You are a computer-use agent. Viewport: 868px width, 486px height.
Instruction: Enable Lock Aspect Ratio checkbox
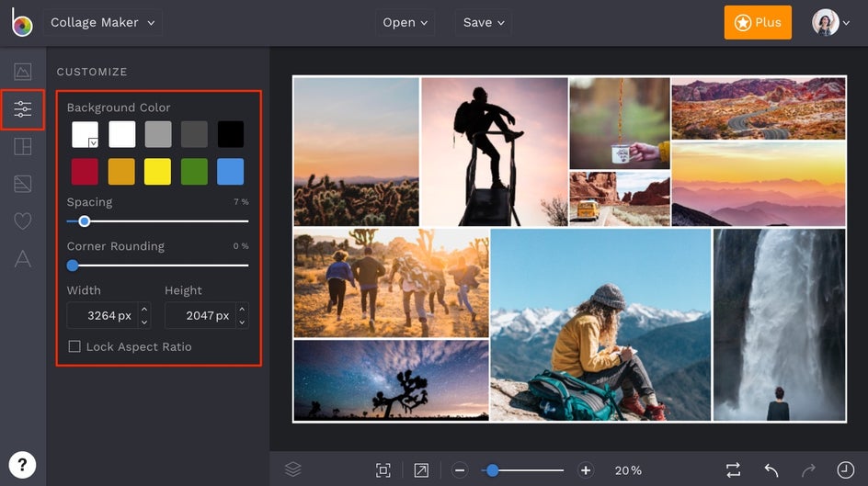(x=74, y=346)
